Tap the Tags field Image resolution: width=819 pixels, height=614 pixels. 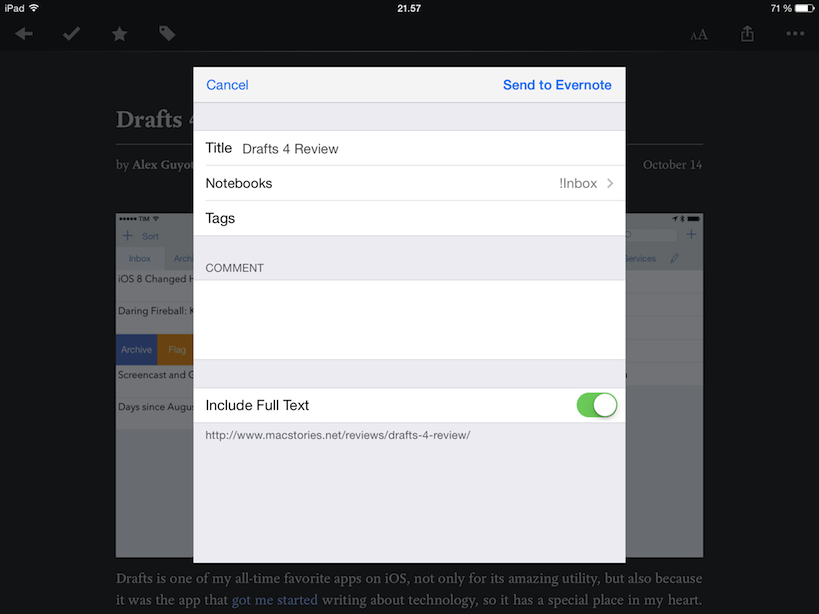[409, 218]
